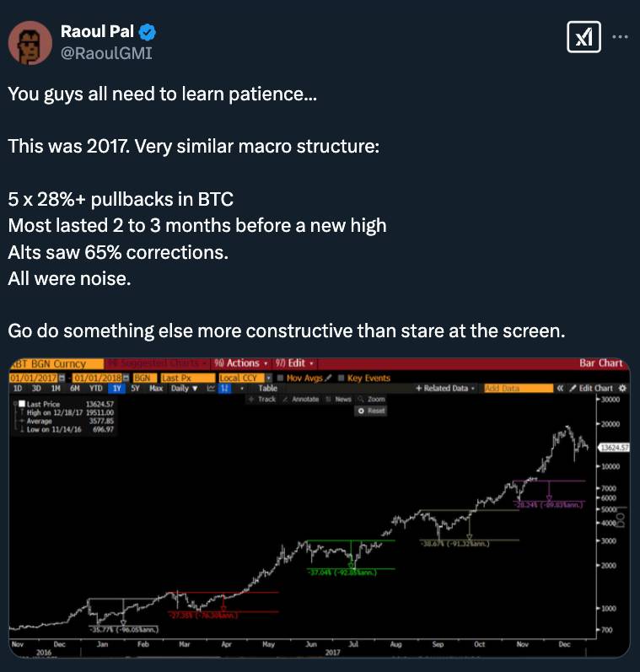The width and height of the screenshot is (640, 672).
Task: Select the 1Y range tab
Action: coord(116,389)
